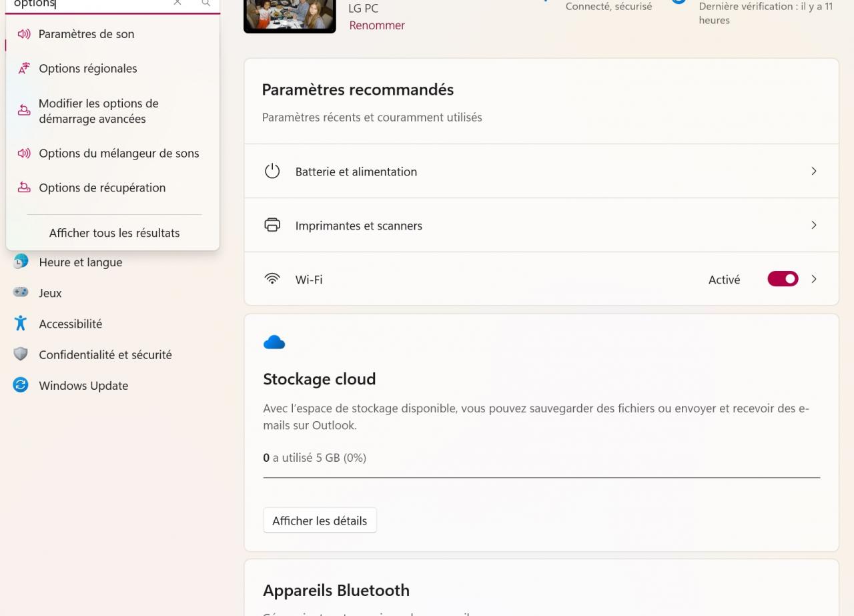
Task: Open Options du mélangeur de sons result
Action: [119, 153]
